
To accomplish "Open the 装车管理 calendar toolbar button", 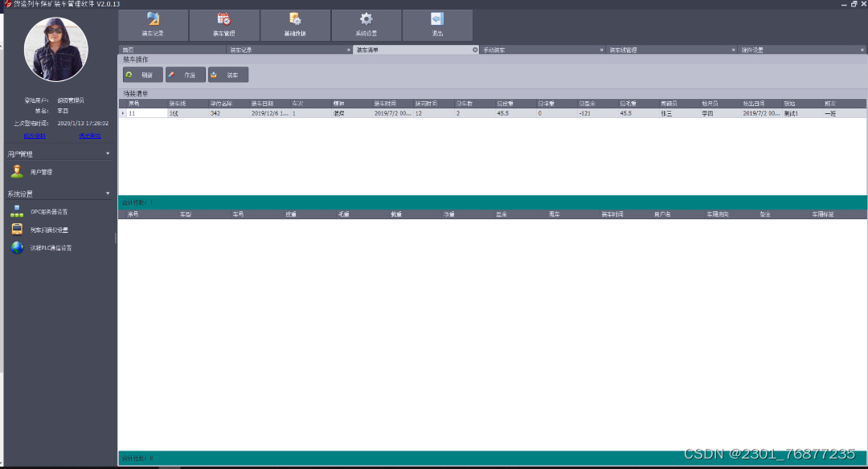I will (224, 25).
